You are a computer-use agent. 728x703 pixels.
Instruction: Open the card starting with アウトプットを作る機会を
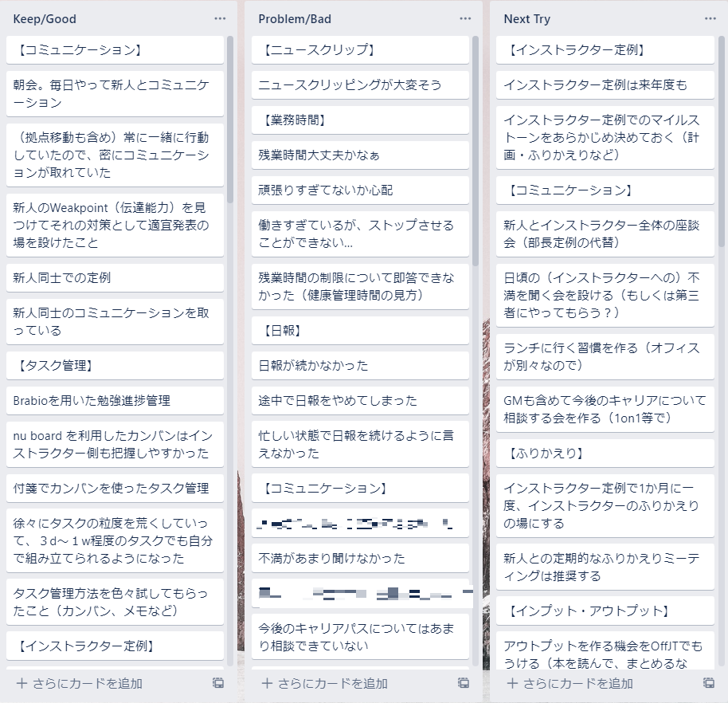coord(605,651)
